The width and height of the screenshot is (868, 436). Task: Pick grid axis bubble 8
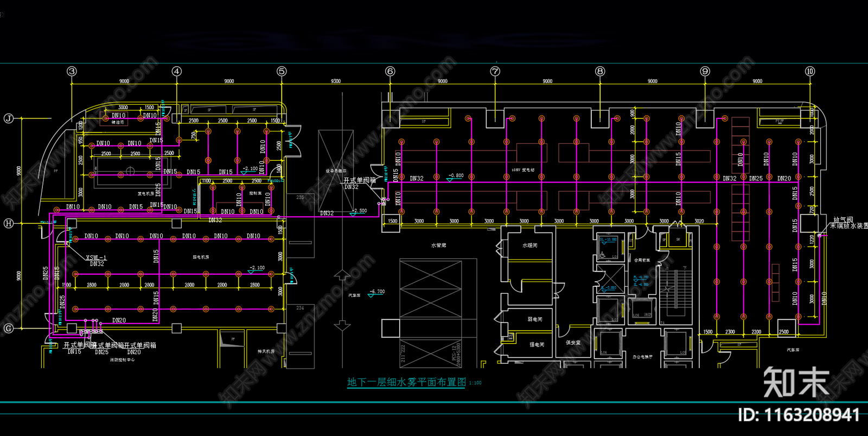pos(600,71)
